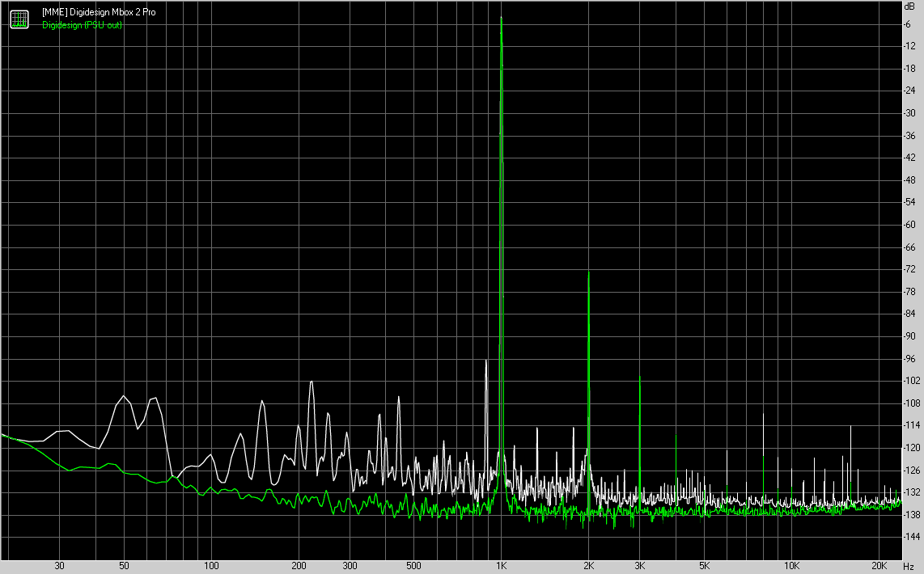Viewport: 924px width, 574px height.
Task: Click the 10K frequency axis label
Action: (792, 565)
